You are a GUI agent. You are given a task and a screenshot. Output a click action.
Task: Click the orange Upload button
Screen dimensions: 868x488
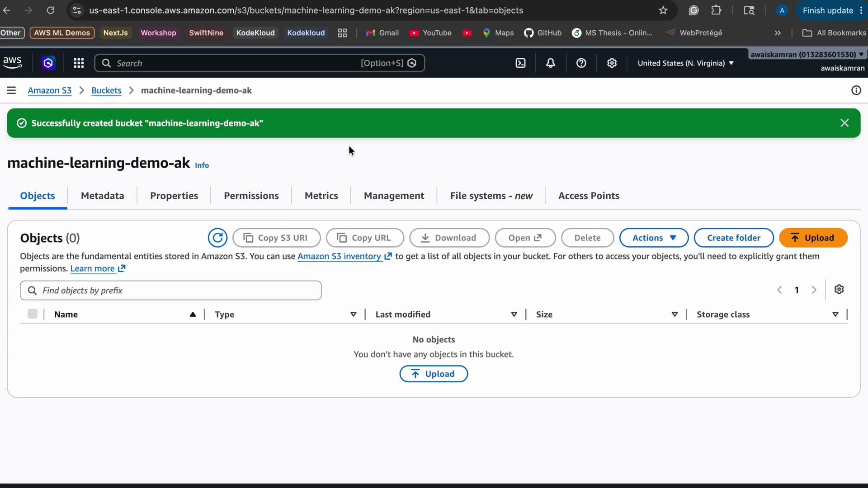(813, 238)
